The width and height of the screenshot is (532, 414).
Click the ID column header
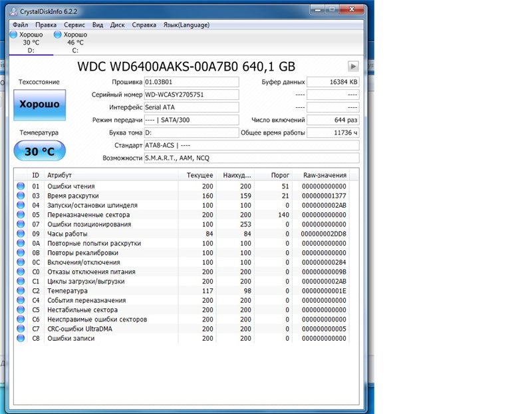tap(36, 175)
